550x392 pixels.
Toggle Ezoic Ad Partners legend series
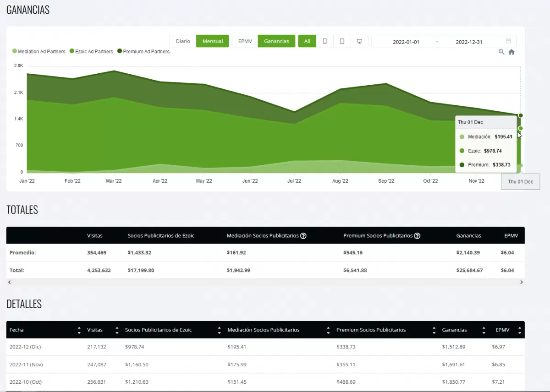point(91,52)
